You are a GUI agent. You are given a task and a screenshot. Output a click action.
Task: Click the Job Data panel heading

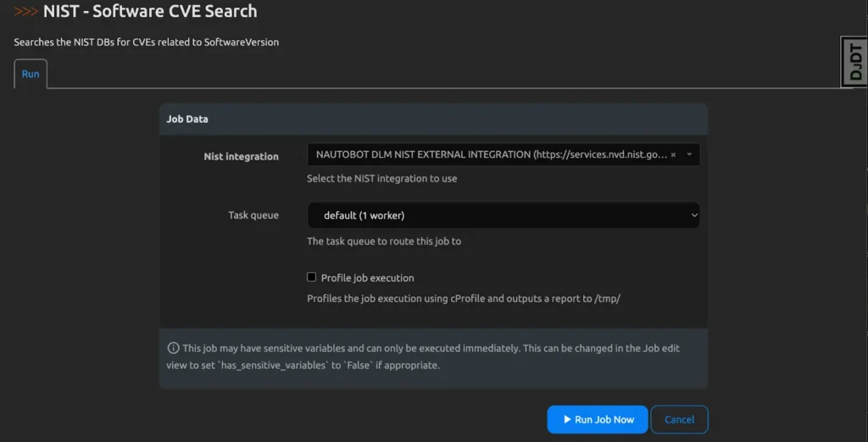[187, 119]
